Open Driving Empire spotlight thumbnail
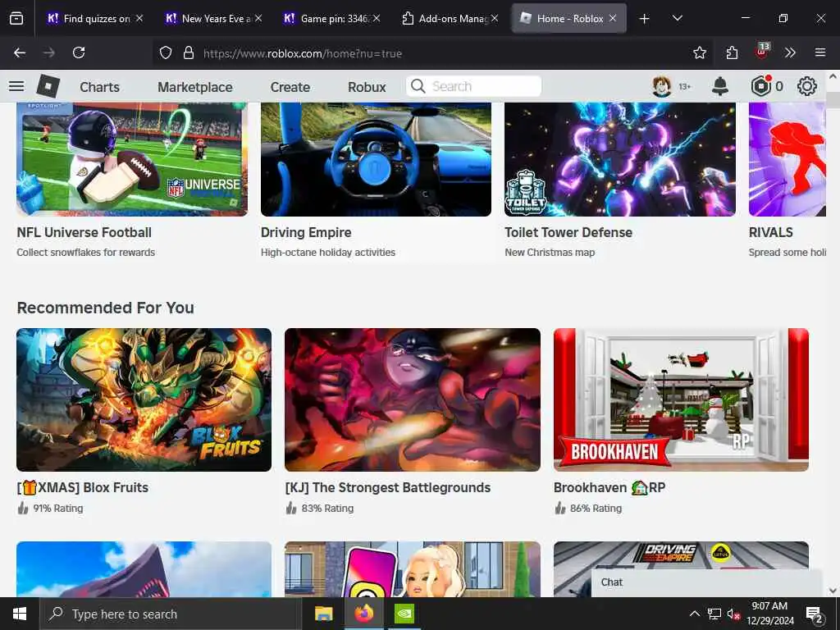The width and height of the screenshot is (840, 630). click(376, 159)
